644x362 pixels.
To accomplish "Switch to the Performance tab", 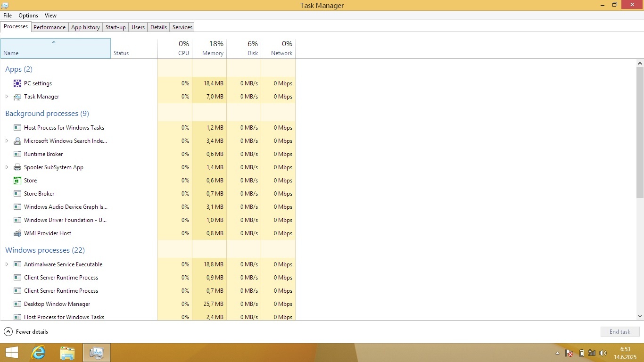I will (x=50, y=27).
